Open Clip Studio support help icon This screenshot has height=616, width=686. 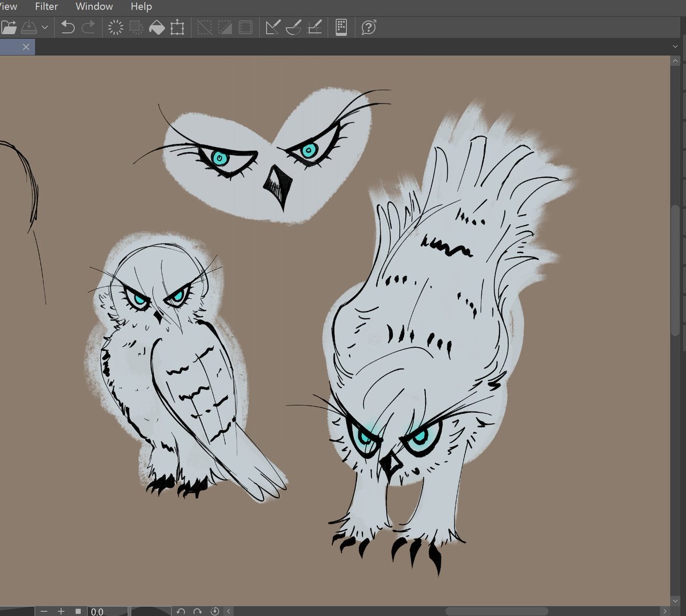click(x=369, y=27)
